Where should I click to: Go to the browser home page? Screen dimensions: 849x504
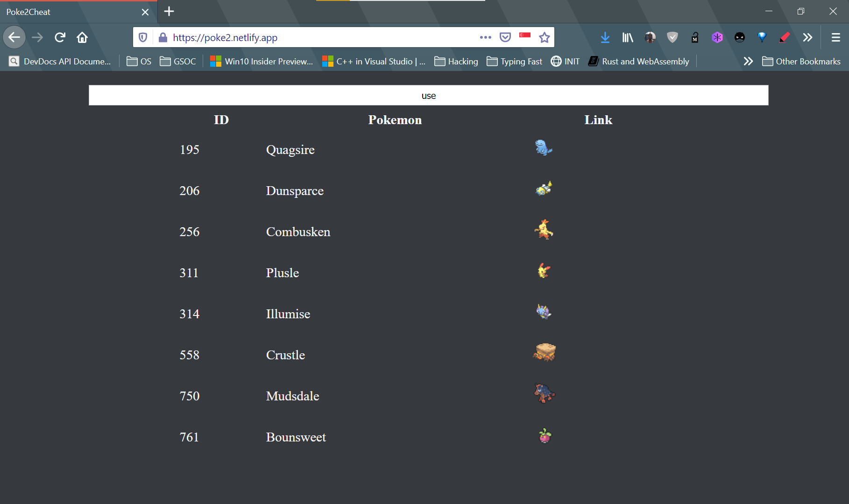click(x=82, y=37)
